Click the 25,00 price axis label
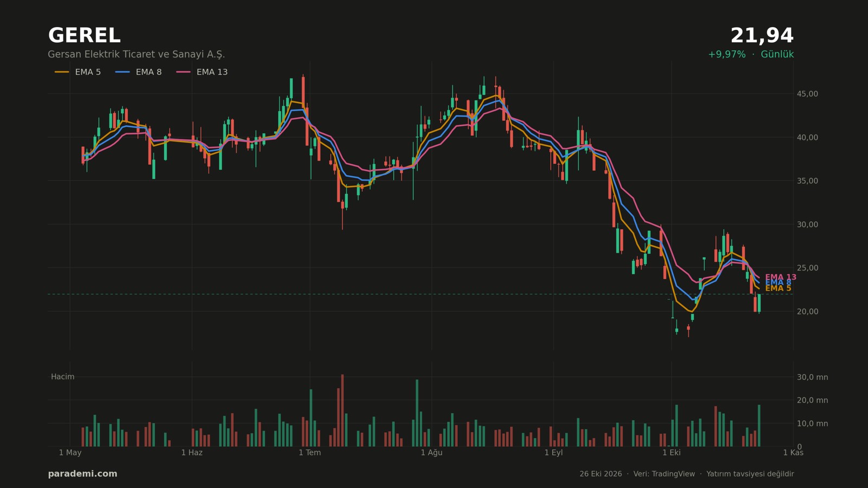Viewport: 868px width, 488px height. 807,268
